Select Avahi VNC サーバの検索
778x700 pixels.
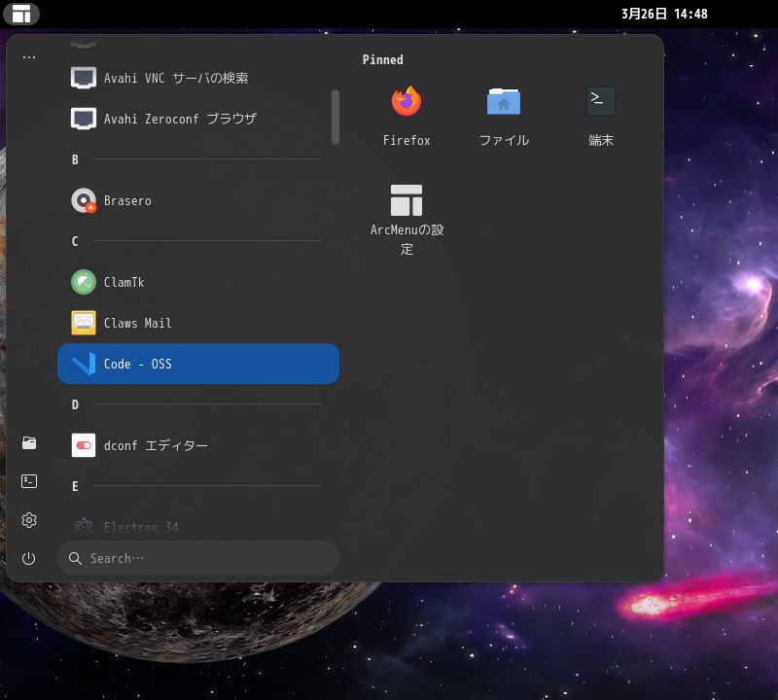198,78
